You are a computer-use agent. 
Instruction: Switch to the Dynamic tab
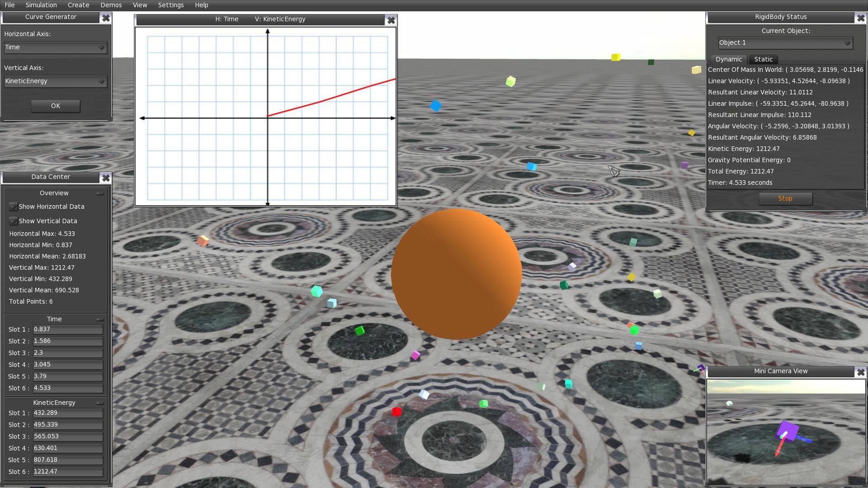tap(728, 59)
